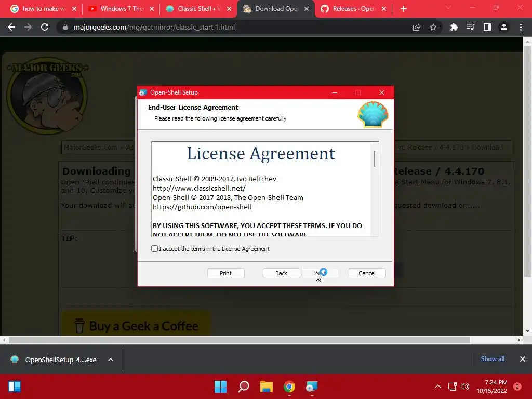Go back to previous page
Image resolution: width=532 pixels, height=399 pixels.
(x=11, y=27)
